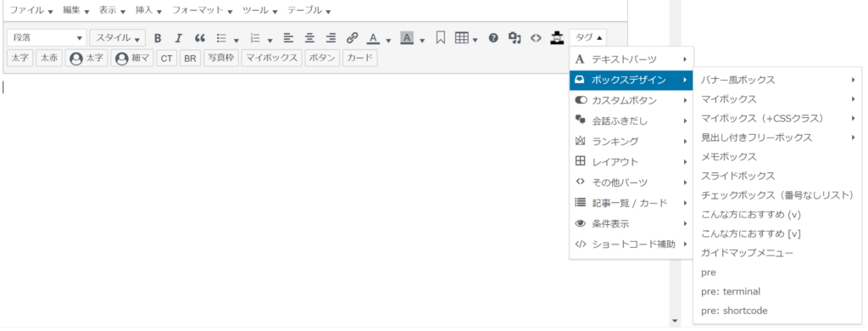Insert a link with chain icon
Image resolution: width=868 pixels, height=331 pixels.
[x=352, y=38]
